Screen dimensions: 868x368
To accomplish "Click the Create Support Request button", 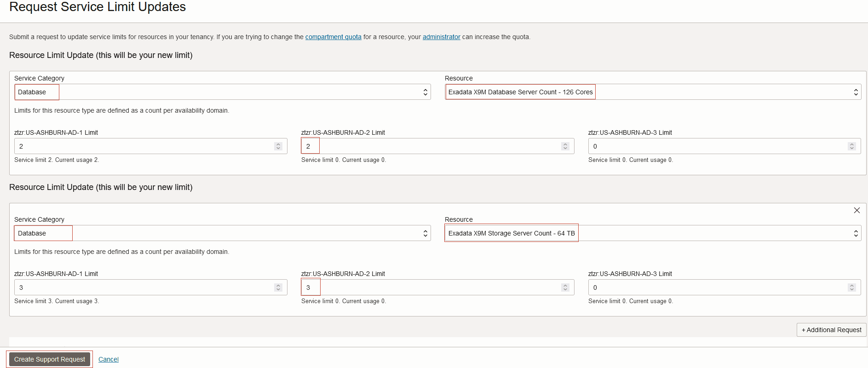I will [50, 359].
